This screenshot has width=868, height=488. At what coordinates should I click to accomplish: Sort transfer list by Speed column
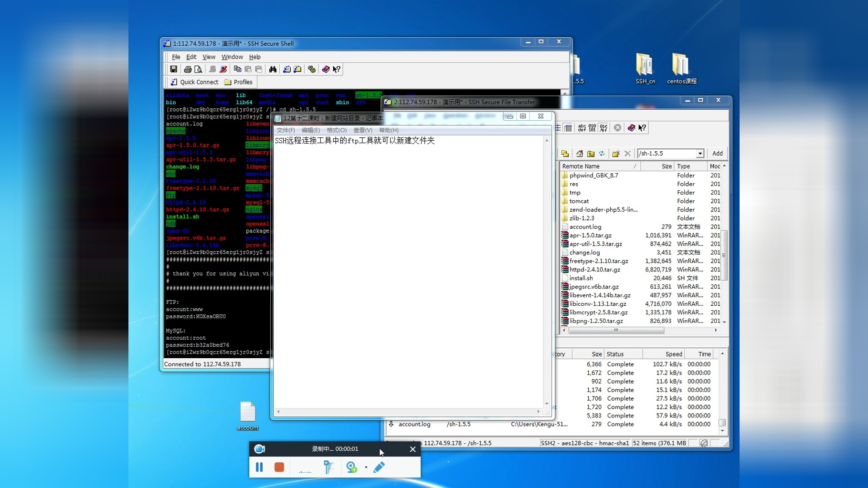[664, 354]
